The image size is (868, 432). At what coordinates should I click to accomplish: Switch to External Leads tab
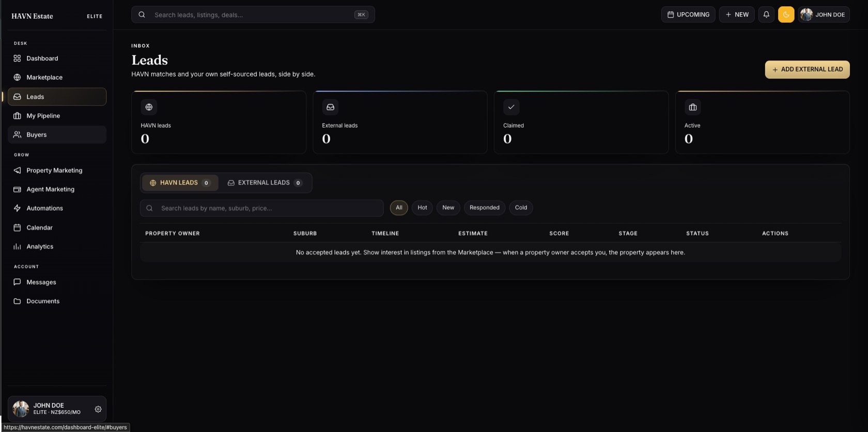265,183
